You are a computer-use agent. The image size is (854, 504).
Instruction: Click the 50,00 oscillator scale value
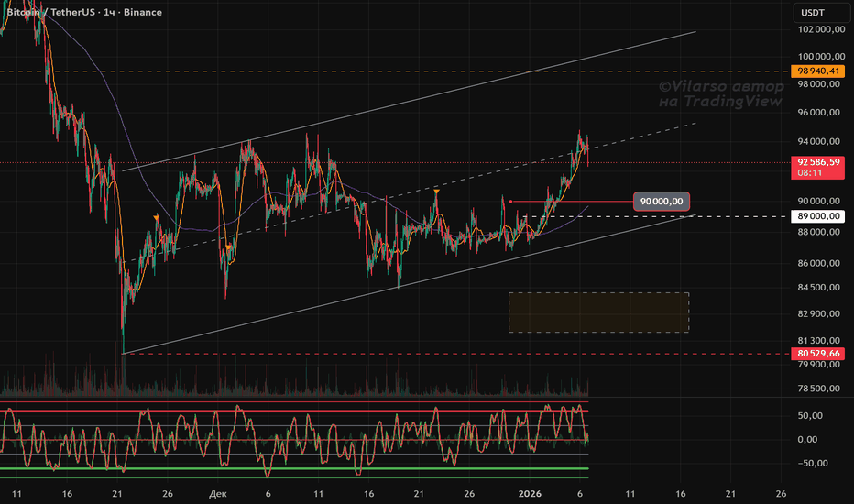809,415
